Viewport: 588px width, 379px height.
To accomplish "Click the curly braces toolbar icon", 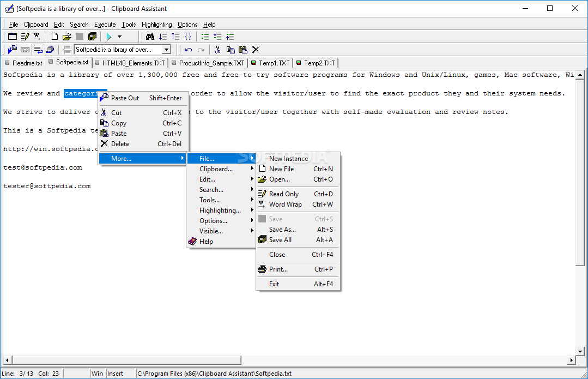I will [x=188, y=37].
